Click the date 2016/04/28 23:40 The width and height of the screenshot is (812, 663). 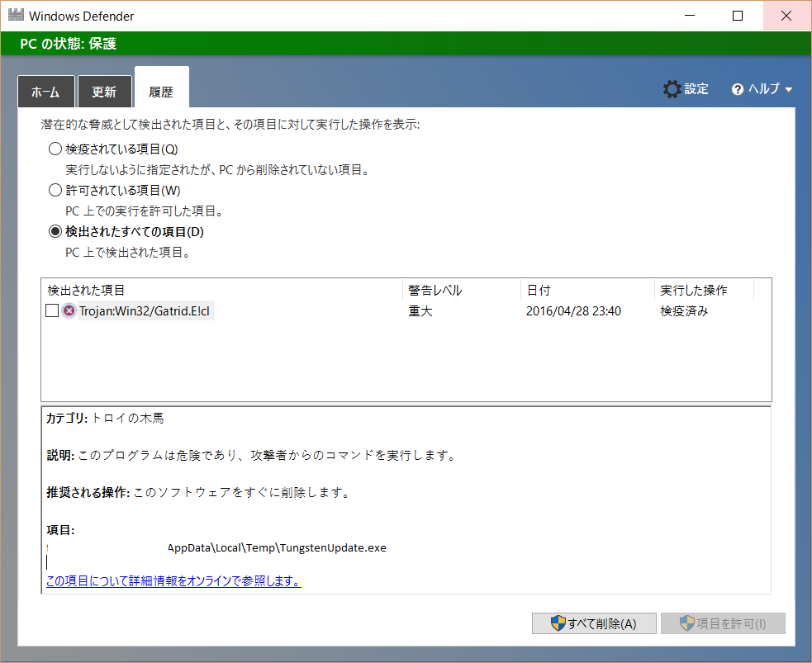pos(574,311)
